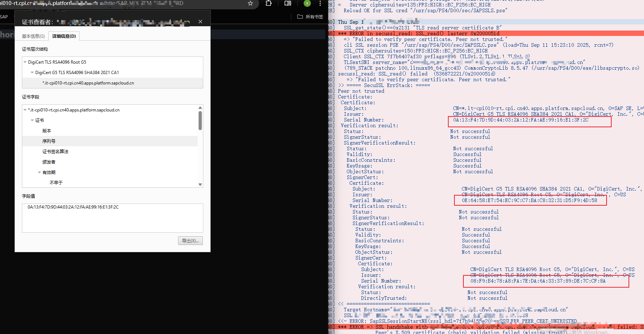This screenshot has width=644, height=334.
Task: Select the 颁发者 field
Action: [49, 162]
